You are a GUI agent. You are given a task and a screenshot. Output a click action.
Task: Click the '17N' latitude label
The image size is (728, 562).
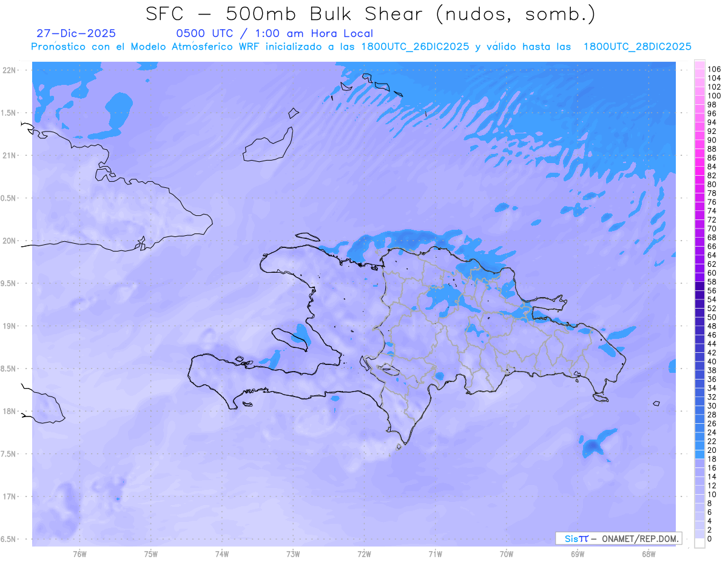click(9, 497)
